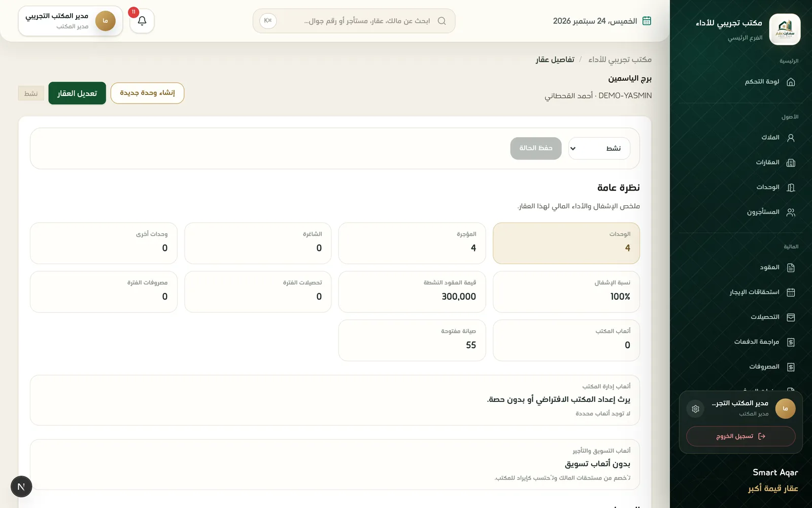Open rent dues (استحقاقات الإيجار) calendar icon

[x=791, y=292]
